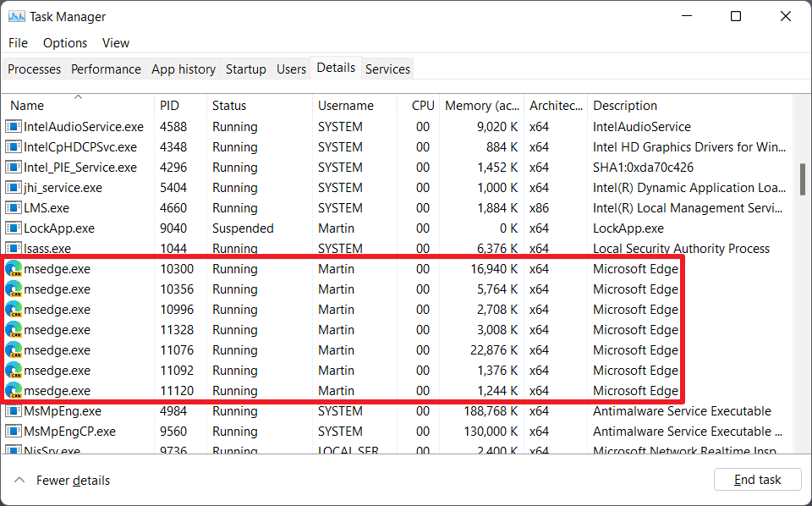Switch to the Services tab
Viewport: 812px width, 506px height.
coord(387,69)
